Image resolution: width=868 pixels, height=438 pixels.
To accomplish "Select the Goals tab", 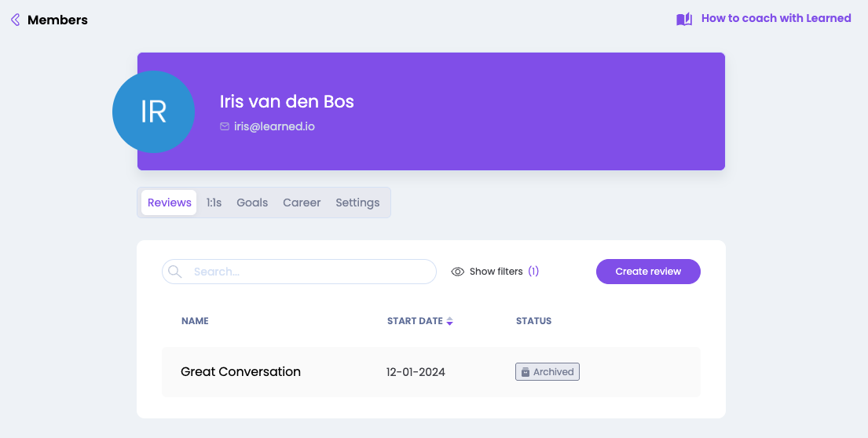I will 252,203.
